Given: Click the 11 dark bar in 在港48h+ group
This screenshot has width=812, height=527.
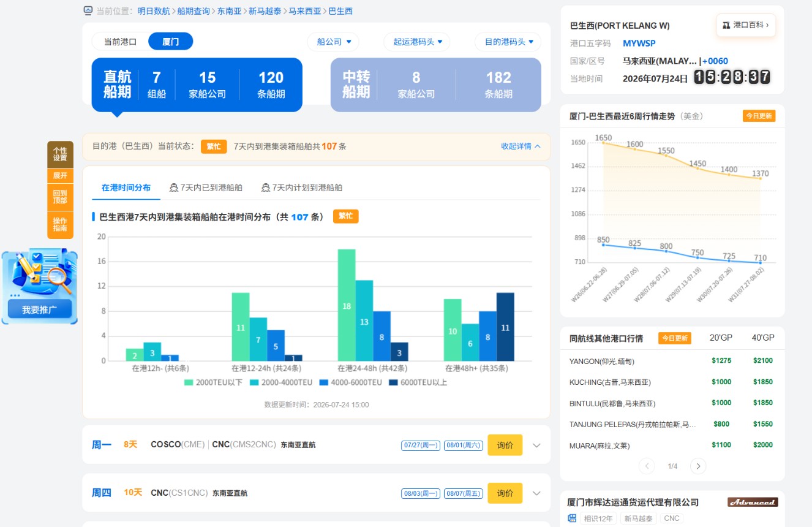Looking at the screenshot, I should (x=505, y=327).
